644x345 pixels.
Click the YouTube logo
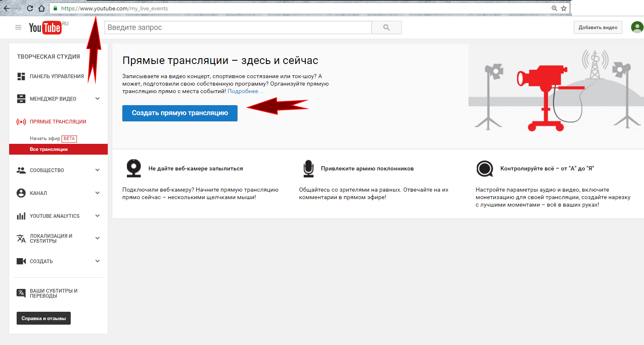pos(45,27)
